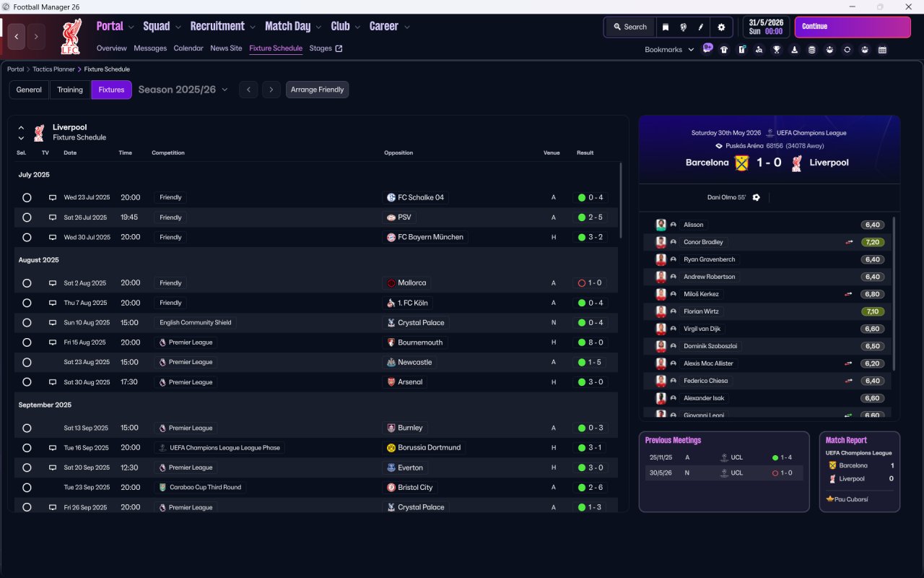The width and height of the screenshot is (924, 578).
Task: Click the TV icon on the Borussia Dortmund row
Action: point(53,448)
